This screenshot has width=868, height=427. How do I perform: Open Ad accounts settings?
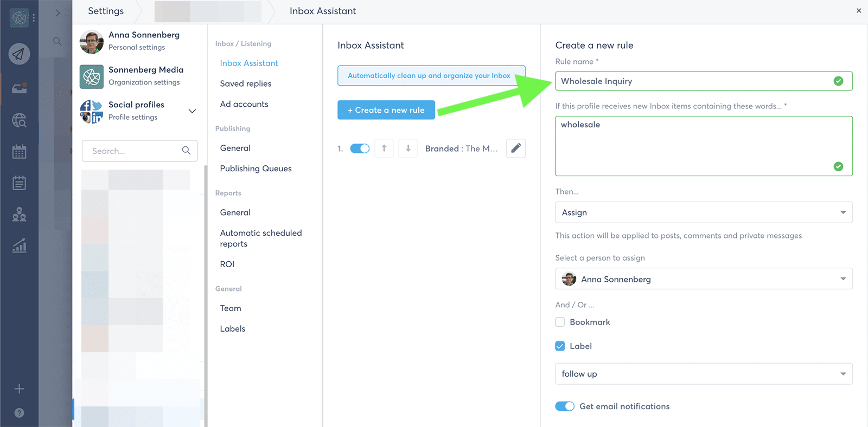[x=244, y=104]
